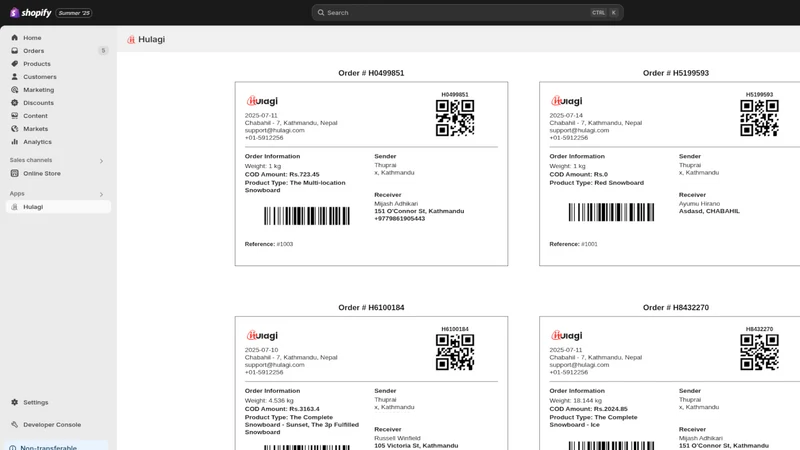Click the Hulagi icon in page header

click(x=131, y=39)
